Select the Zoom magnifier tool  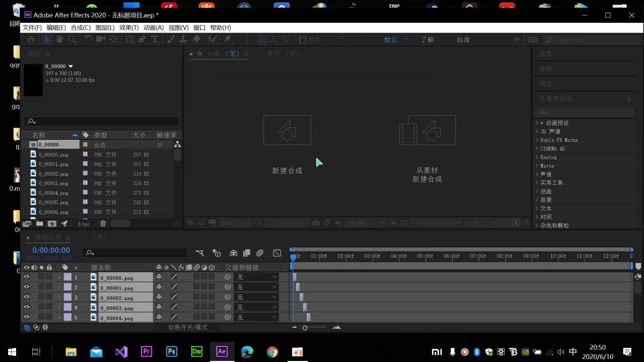tap(72, 40)
